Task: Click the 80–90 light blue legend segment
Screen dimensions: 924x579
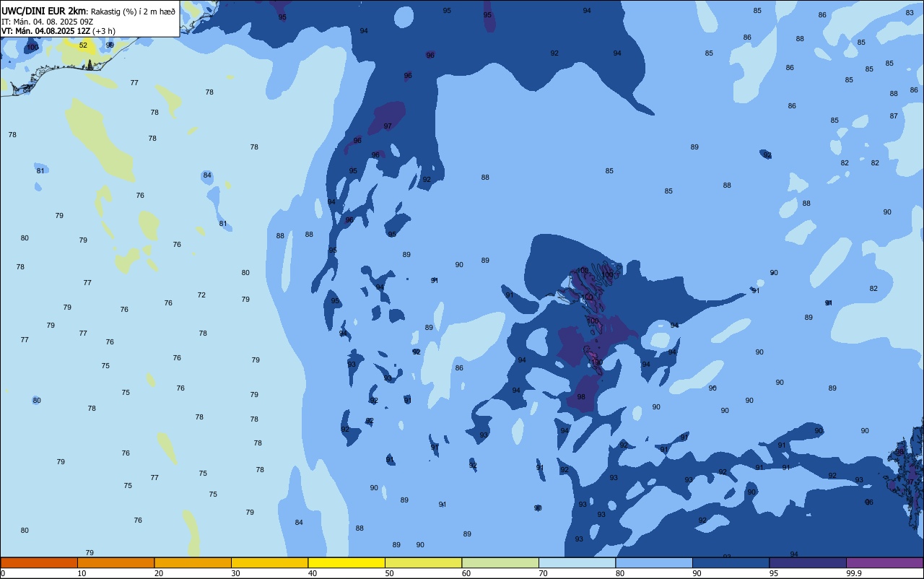Action: pyautogui.click(x=654, y=562)
